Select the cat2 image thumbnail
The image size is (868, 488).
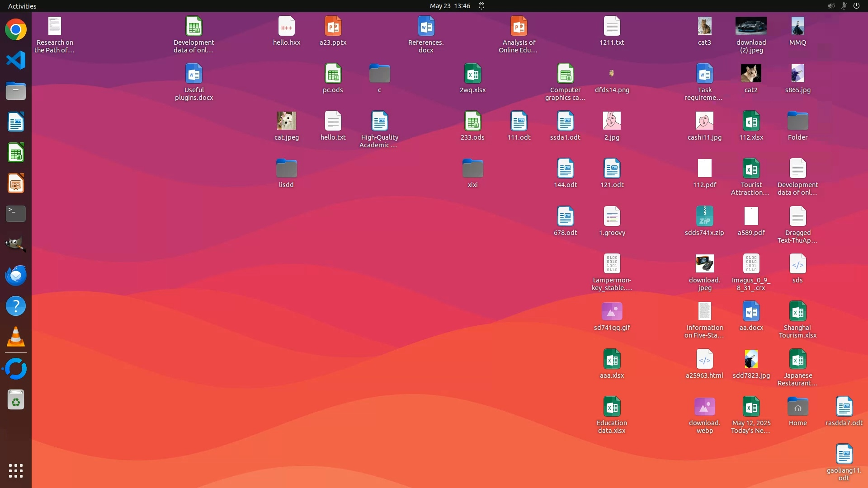(x=751, y=74)
